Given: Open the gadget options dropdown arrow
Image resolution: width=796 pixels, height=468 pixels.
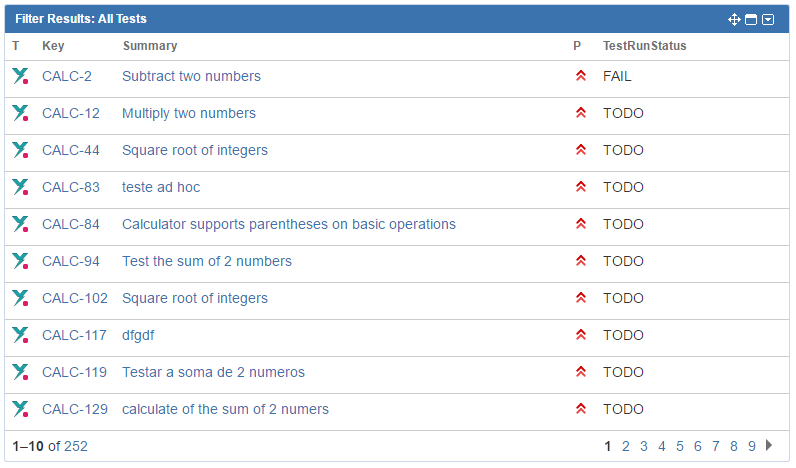Looking at the screenshot, I should [768, 19].
